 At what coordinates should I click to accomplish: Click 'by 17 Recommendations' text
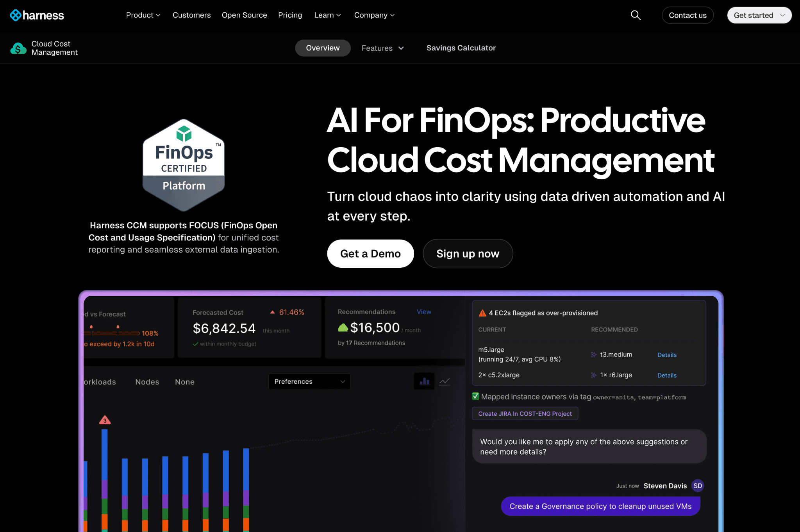[371, 343]
